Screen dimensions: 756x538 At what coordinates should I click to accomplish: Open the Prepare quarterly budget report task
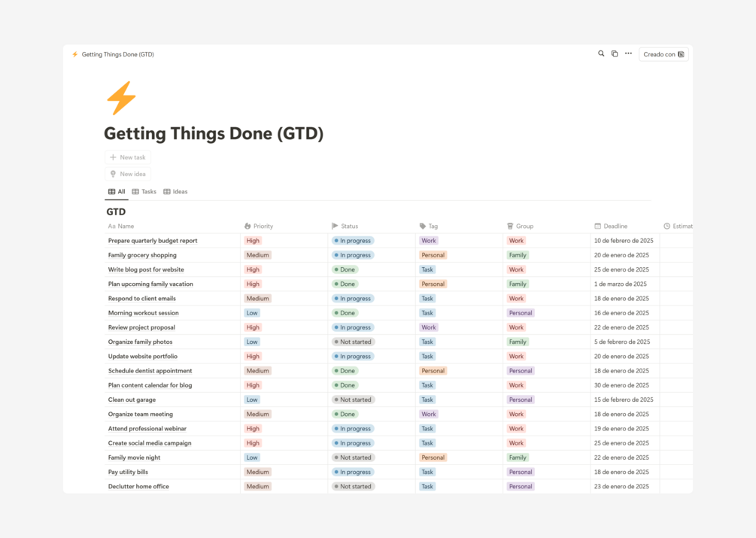pos(153,241)
